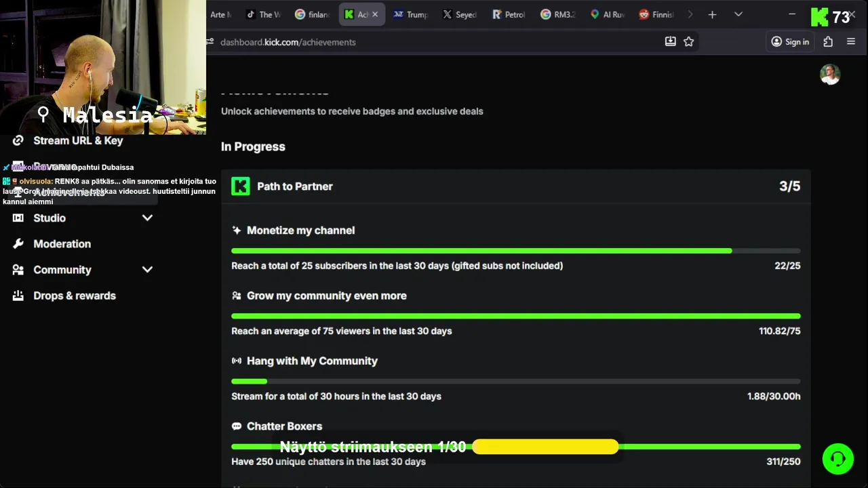Click 'Reach a total of 25 subscribers' text
Image resolution: width=868 pixels, height=488 pixels.
(x=397, y=266)
